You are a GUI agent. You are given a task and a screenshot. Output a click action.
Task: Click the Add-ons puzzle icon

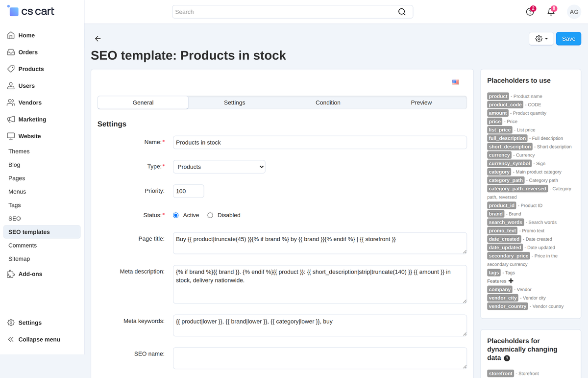pyautogui.click(x=11, y=274)
